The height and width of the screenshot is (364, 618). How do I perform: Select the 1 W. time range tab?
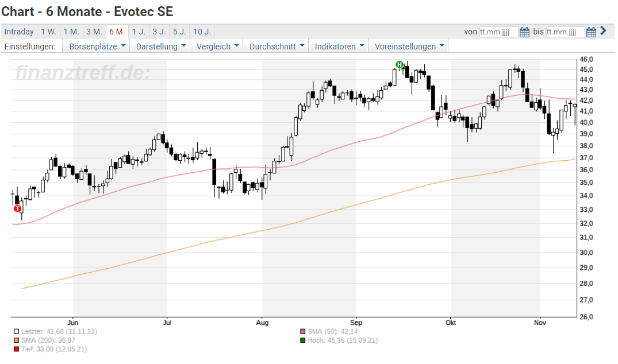48,32
